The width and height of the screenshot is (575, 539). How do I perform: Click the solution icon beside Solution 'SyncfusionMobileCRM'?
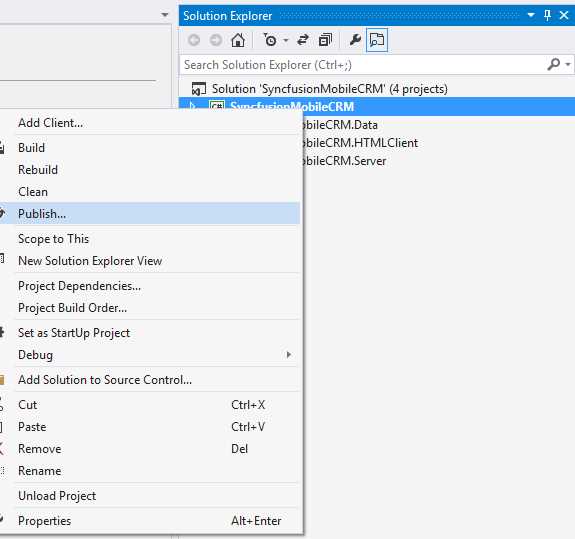point(199,89)
